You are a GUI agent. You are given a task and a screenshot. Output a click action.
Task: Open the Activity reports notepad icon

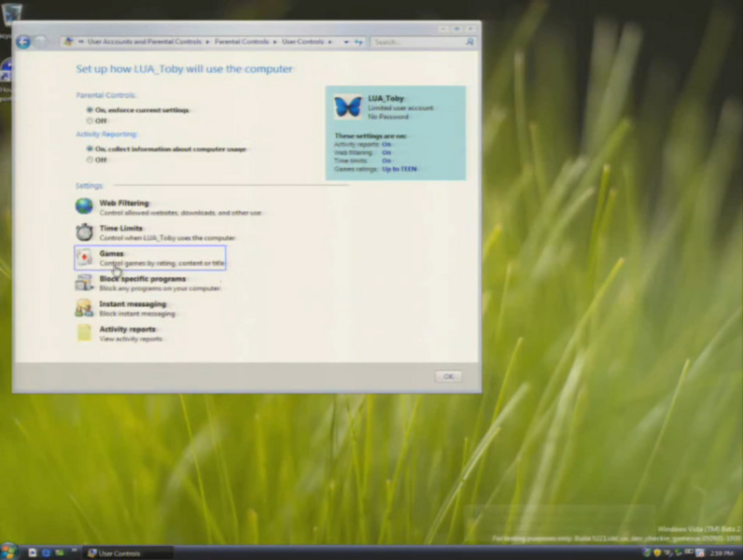click(x=84, y=333)
